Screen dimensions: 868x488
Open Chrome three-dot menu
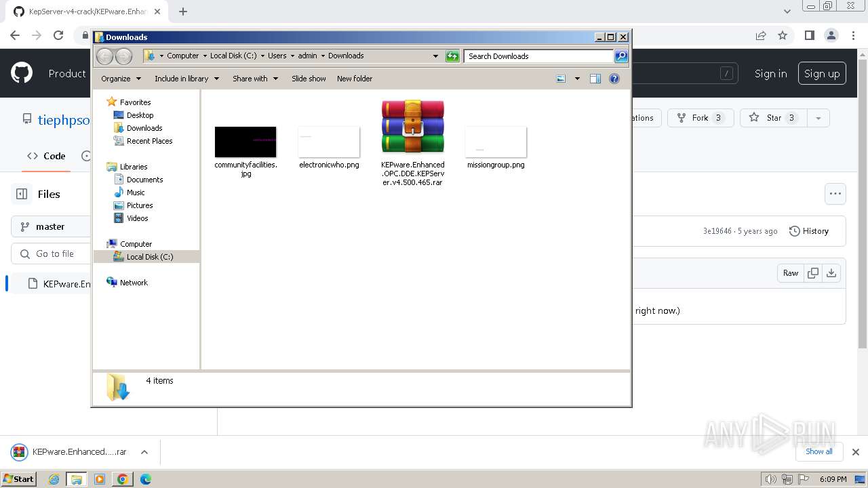(853, 35)
